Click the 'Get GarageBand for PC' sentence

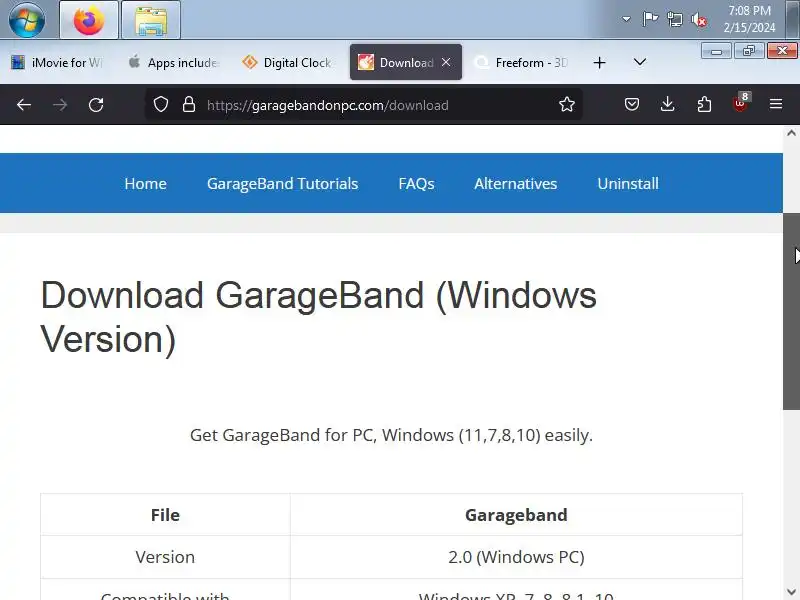[x=391, y=435]
